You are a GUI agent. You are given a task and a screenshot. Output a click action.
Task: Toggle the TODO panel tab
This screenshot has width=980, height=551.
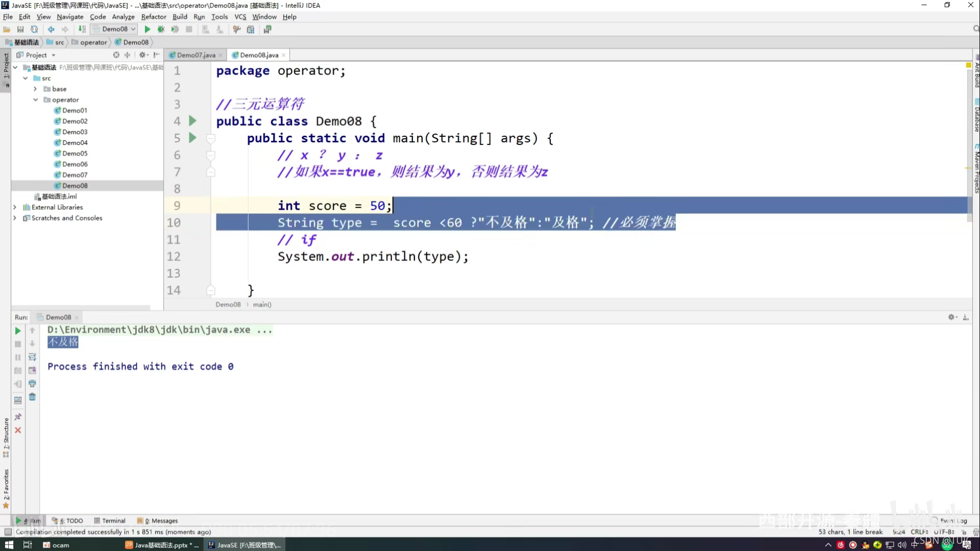click(x=70, y=520)
